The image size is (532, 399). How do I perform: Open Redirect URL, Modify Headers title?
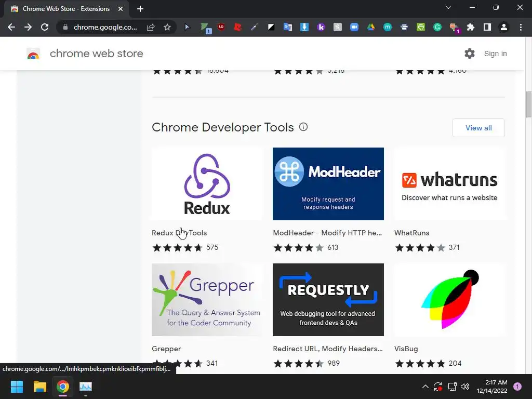tap(328, 349)
